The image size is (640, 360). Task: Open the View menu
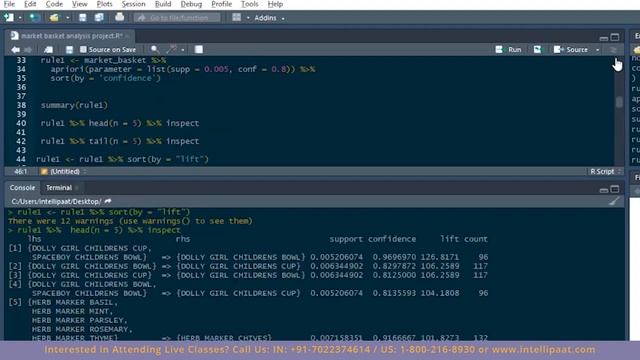tap(80, 4)
